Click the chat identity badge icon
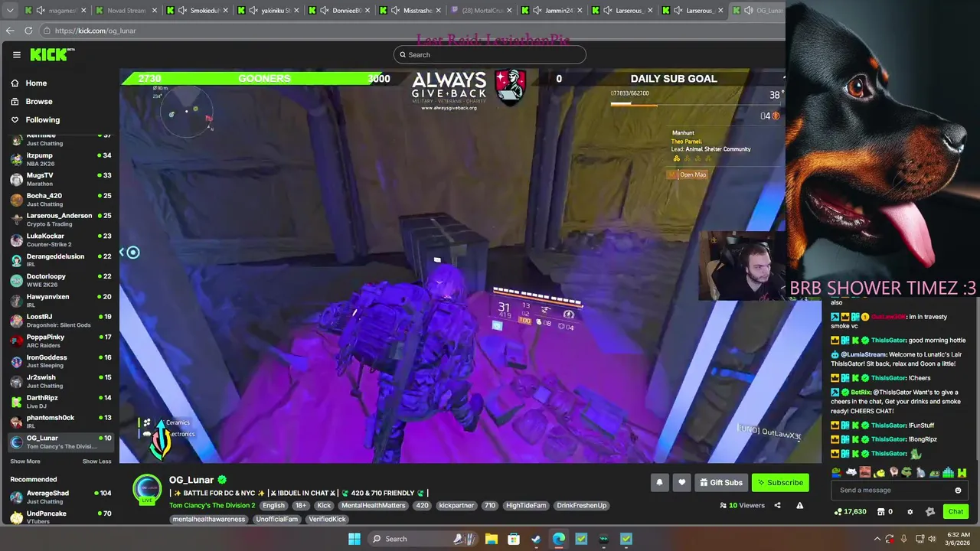The height and width of the screenshot is (551, 980). pyautogui.click(x=930, y=512)
